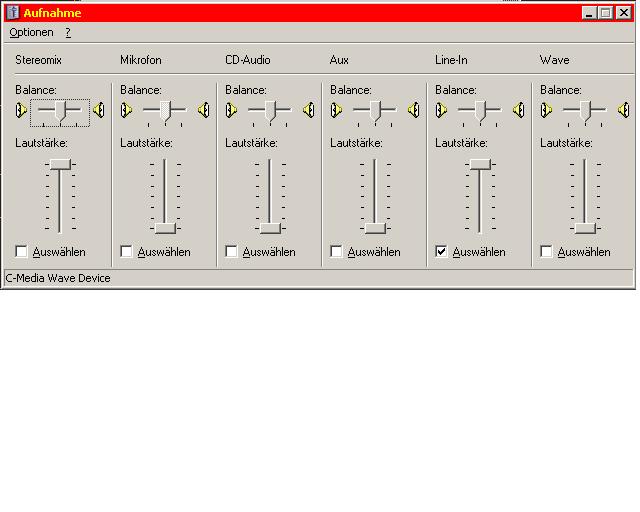
Task: Click the left speaker icon under Line-In Balance
Action: (440, 110)
